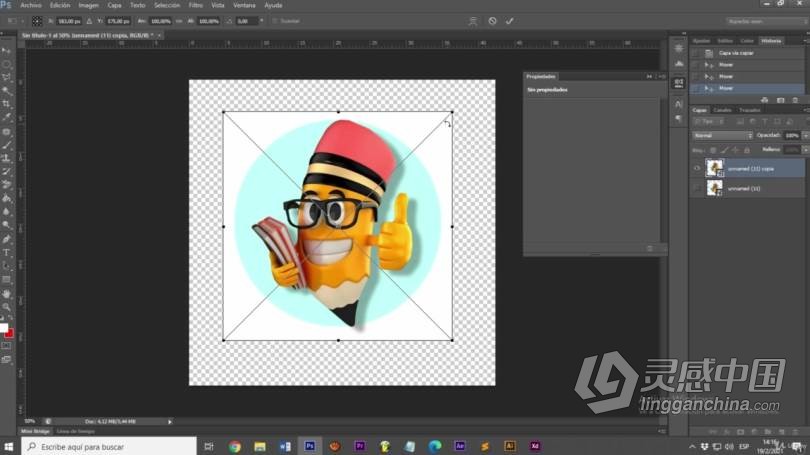Click the relative positioning triangle icon

(89, 21)
